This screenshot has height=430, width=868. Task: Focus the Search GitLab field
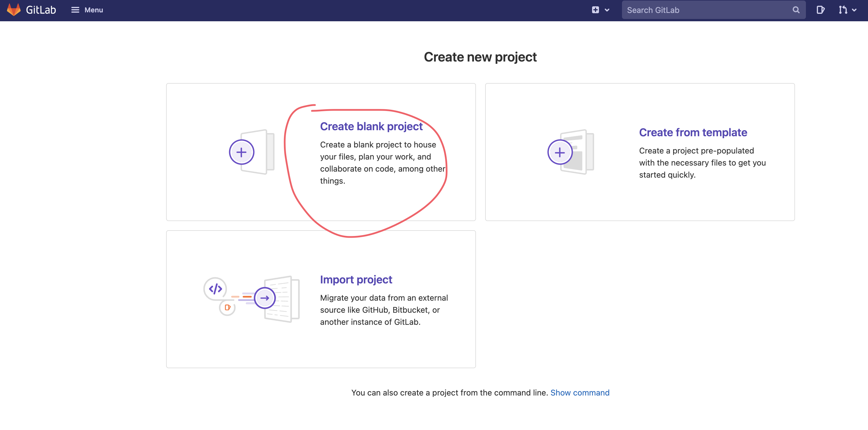point(713,10)
